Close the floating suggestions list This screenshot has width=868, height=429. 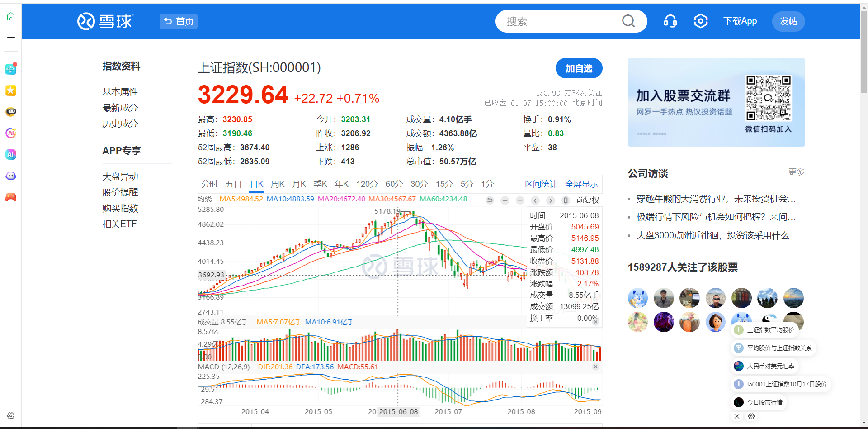coord(737,416)
